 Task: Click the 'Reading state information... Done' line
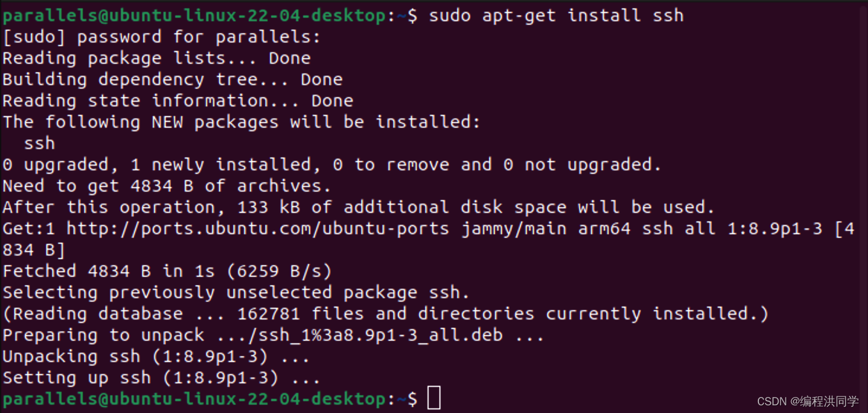pos(178,101)
